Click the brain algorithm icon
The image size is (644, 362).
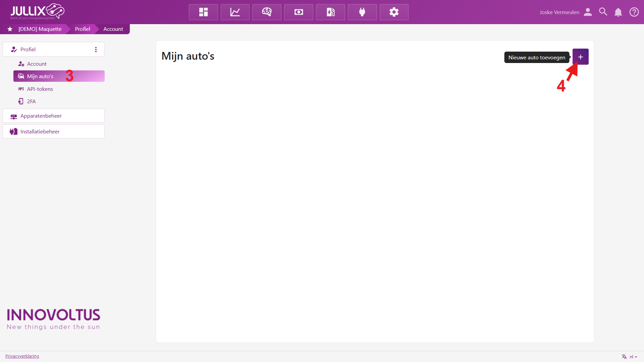click(x=267, y=12)
